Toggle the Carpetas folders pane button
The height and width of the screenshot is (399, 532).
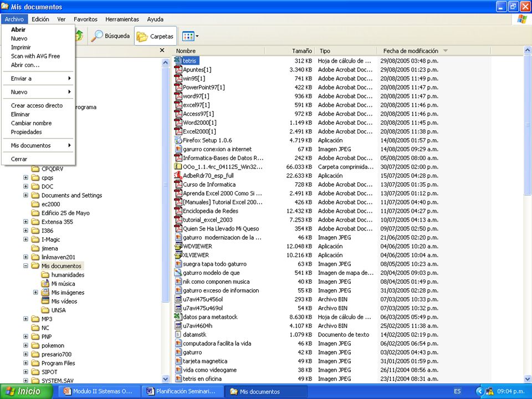[x=156, y=36]
